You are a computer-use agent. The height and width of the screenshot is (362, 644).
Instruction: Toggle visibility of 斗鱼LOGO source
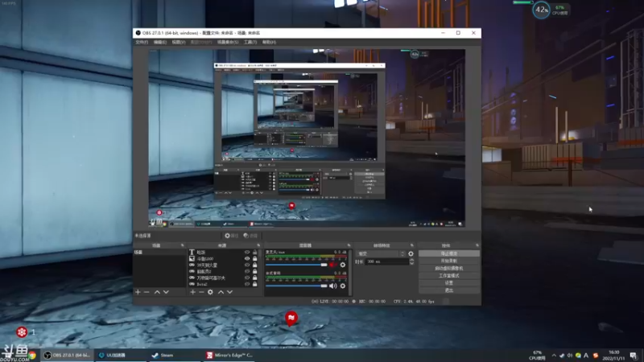point(247,258)
